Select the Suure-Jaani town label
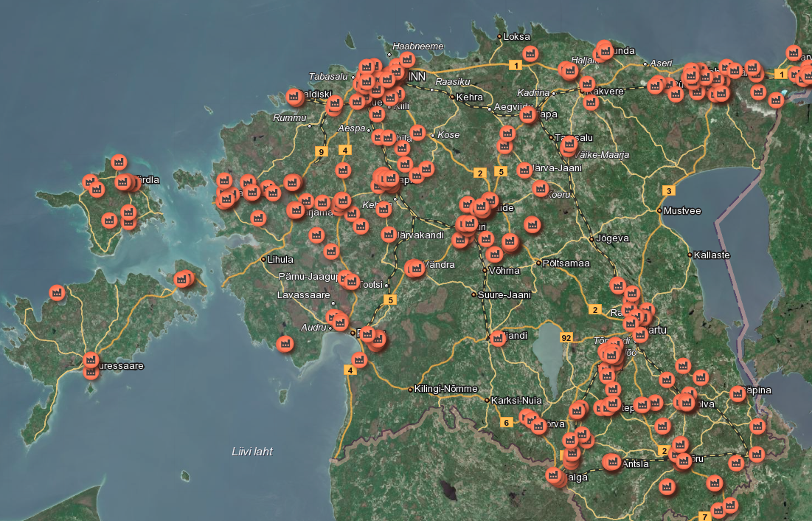This screenshot has width=812, height=521. pos(504,295)
